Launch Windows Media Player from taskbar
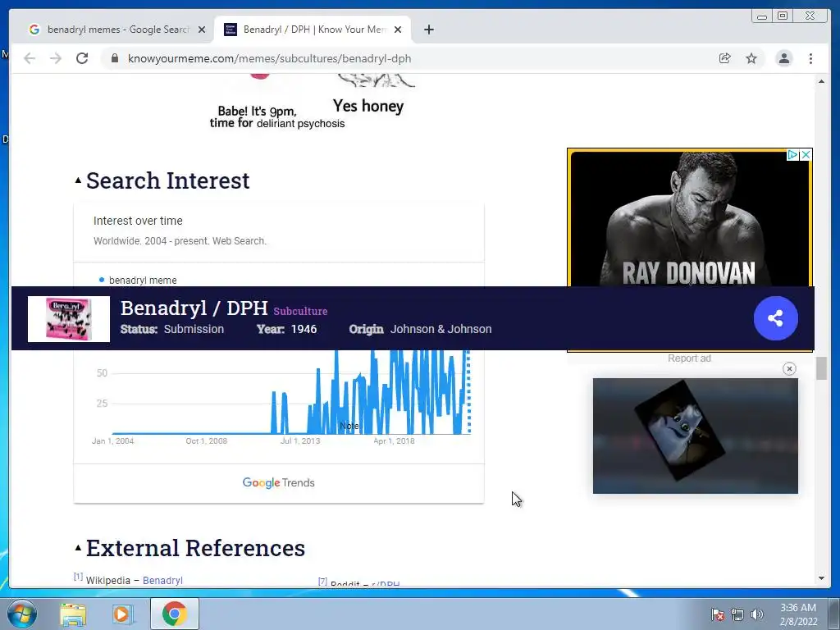This screenshot has height=630, width=840. (122, 614)
